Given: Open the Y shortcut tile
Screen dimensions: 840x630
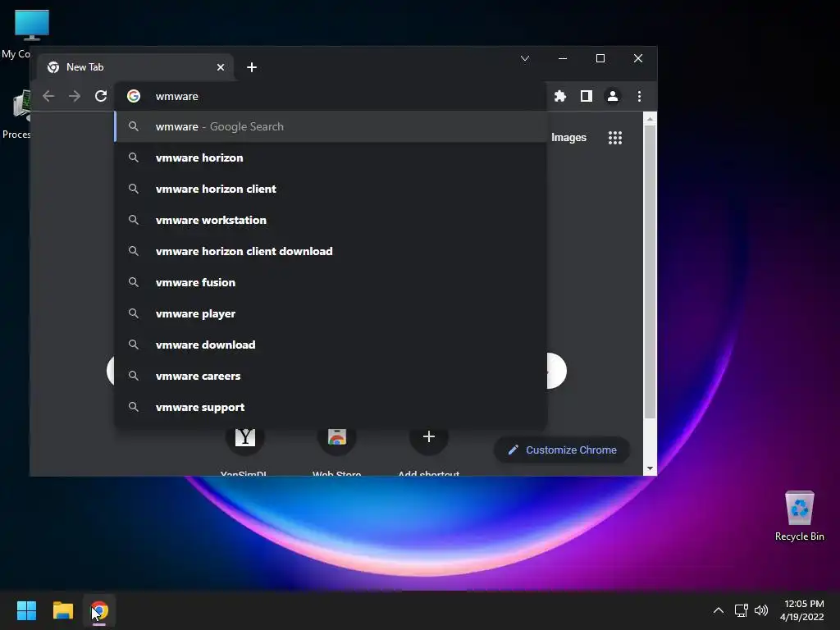Looking at the screenshot, I should pos(245,436).
